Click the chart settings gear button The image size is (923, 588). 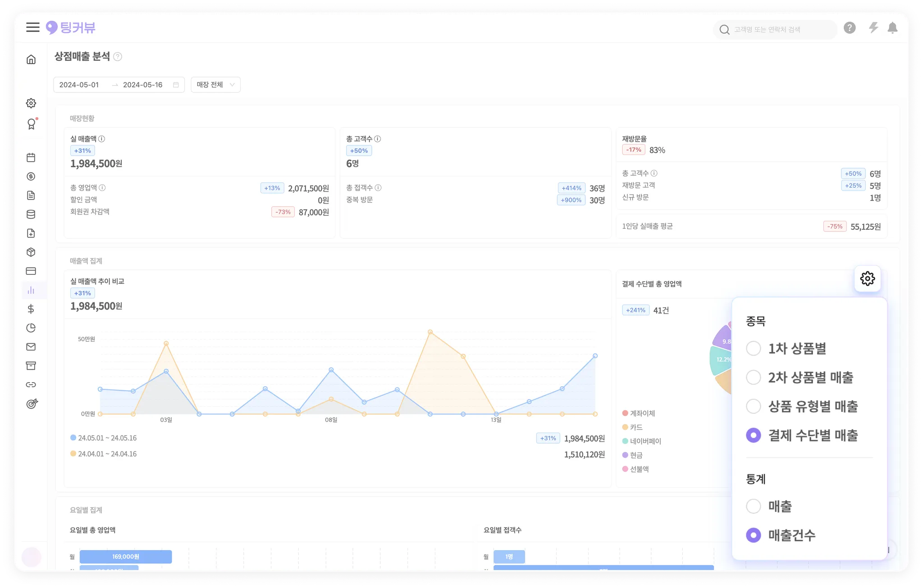pos(867,278)
